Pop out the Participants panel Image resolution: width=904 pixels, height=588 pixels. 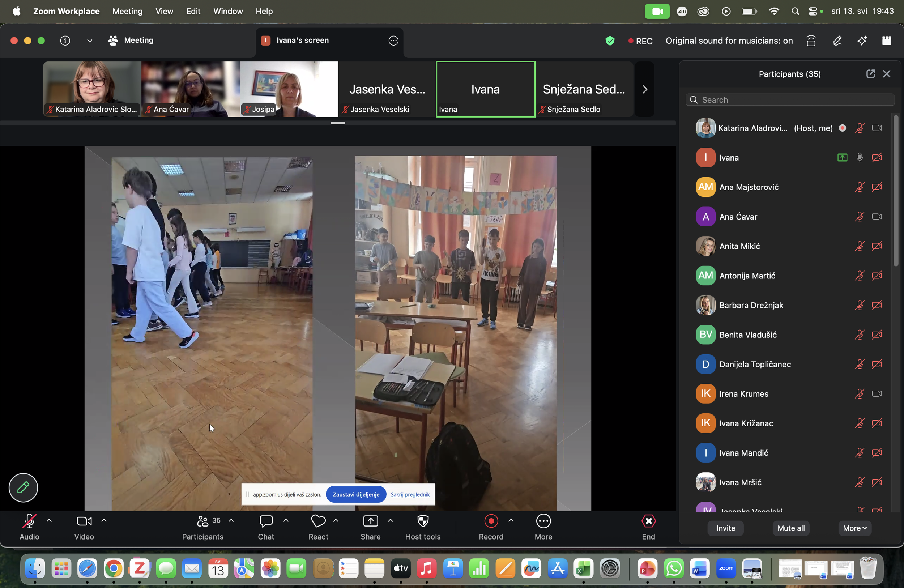(x=871, y=74)
